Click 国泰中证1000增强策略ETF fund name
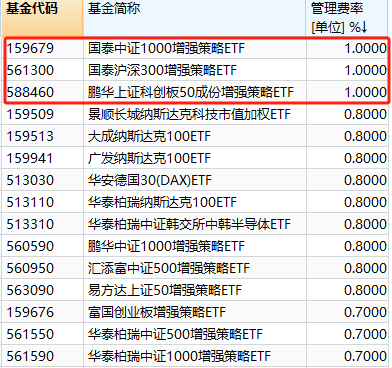The height and width of the screenshot is (368, 392). pos(166,48)
